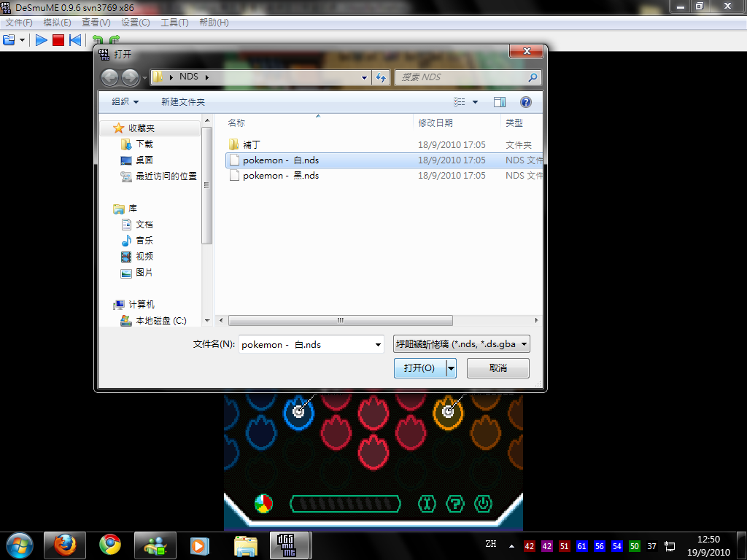Select 桌面 in the navigation pane
The width and height of the screenshot is (747, 560).
(x=144, y=160)
